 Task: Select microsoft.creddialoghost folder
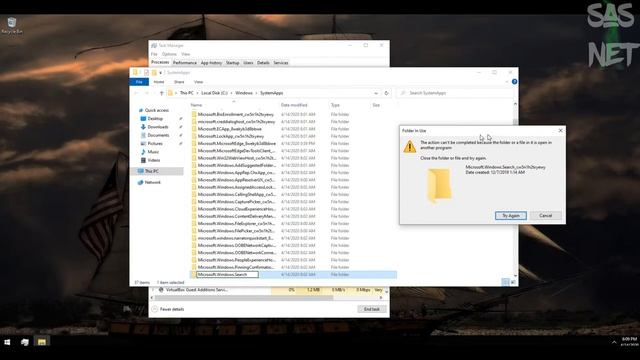pos(236,122)
